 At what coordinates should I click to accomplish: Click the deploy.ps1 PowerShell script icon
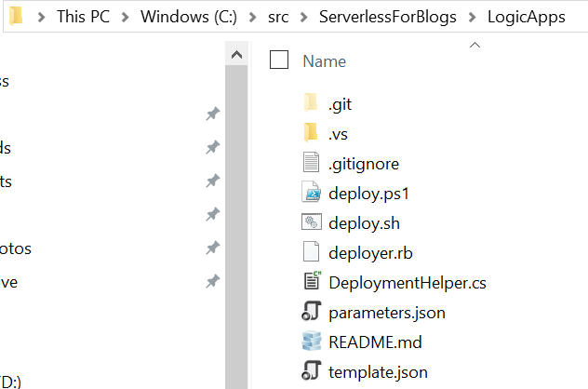pos(312,193)
